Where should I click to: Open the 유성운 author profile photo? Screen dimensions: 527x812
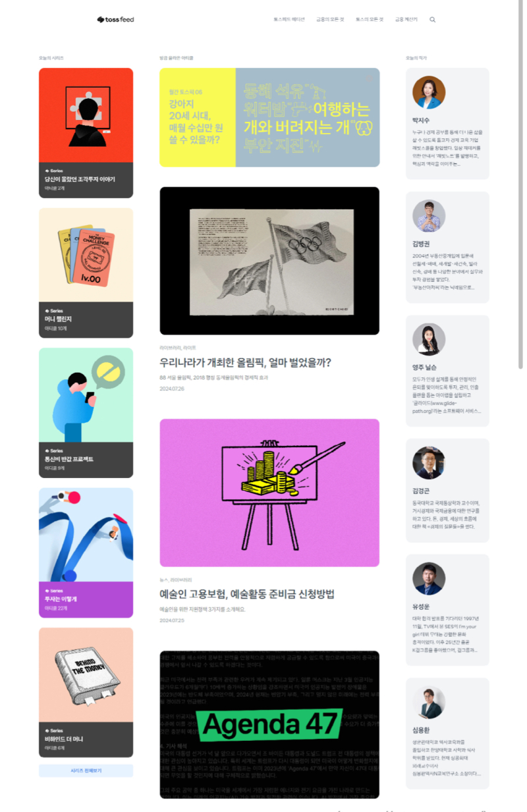tap(429, 579)
